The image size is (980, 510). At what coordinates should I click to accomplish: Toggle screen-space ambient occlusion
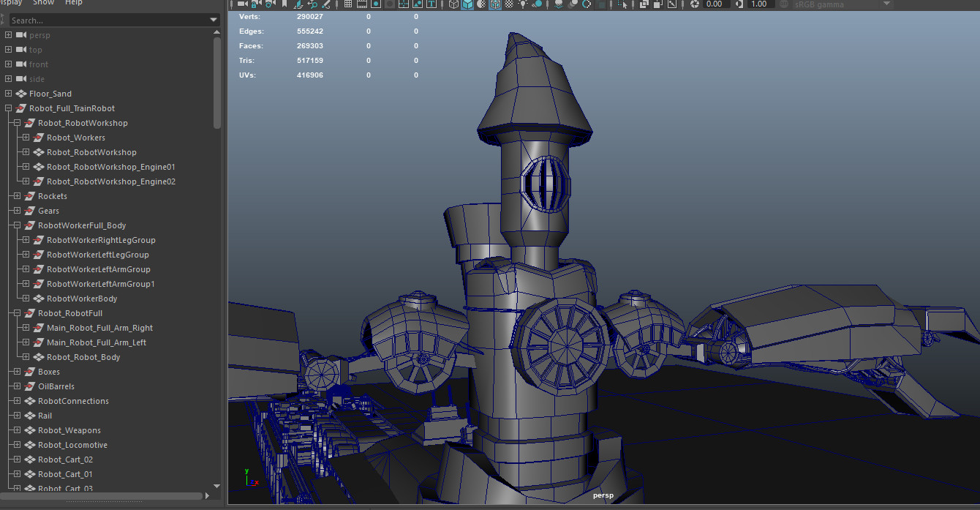(557, 4)
